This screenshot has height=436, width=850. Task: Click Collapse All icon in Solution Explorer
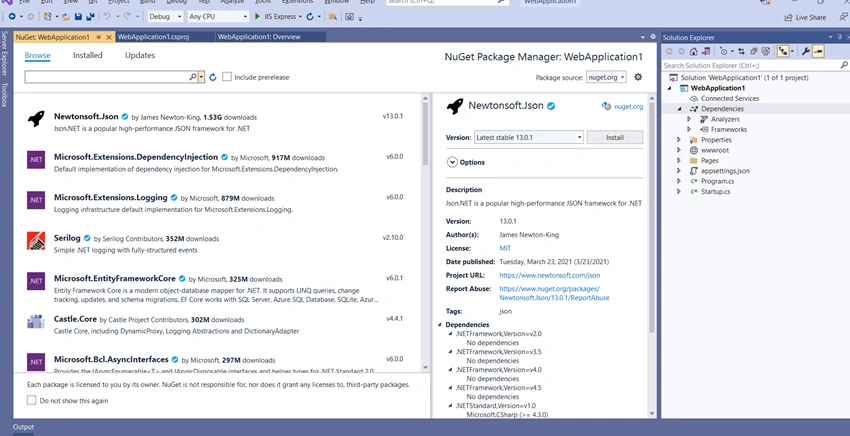[x=754, y=52]
